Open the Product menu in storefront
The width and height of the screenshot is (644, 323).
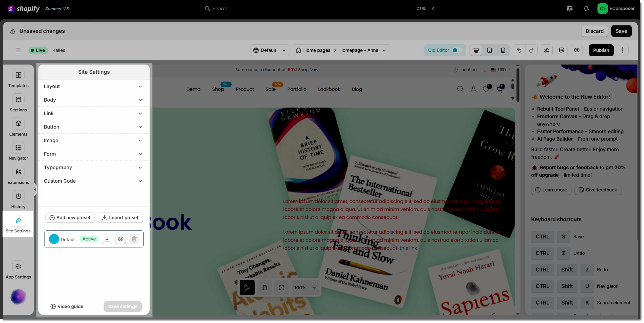click(245, 89)
